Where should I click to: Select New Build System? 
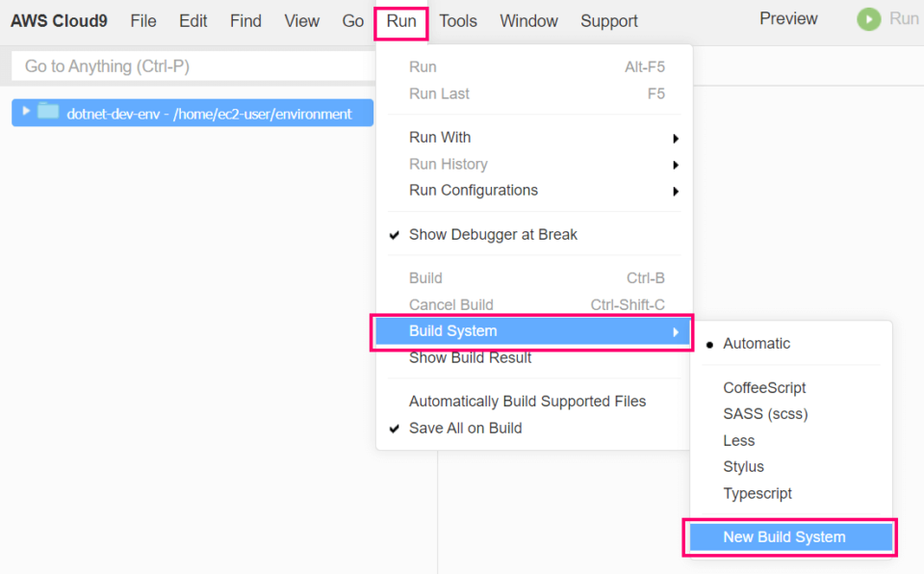[x=783, y=536]
